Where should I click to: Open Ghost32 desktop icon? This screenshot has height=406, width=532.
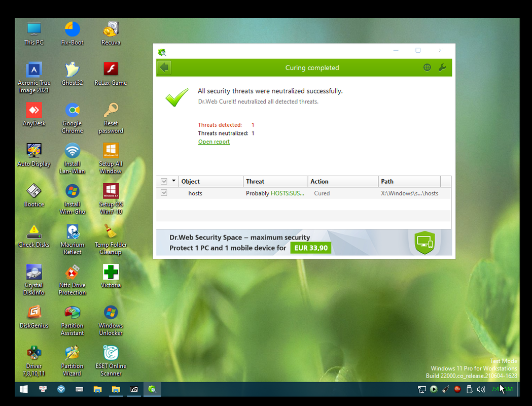[x=72, y=74]
